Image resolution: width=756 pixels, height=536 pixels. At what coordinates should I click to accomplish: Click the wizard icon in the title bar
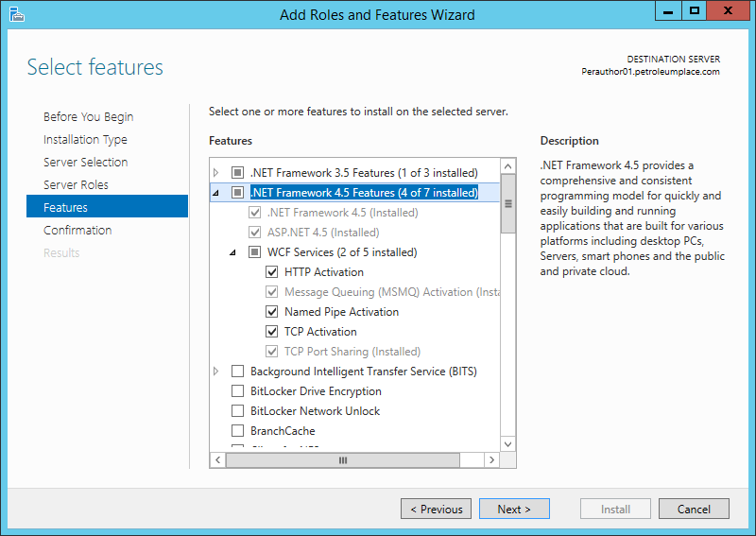16,14
